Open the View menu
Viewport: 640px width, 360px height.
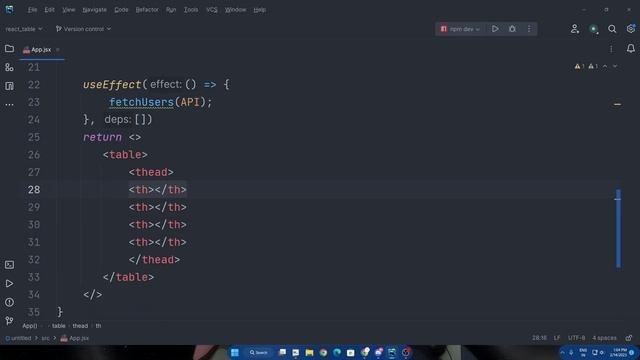(69, 9)
